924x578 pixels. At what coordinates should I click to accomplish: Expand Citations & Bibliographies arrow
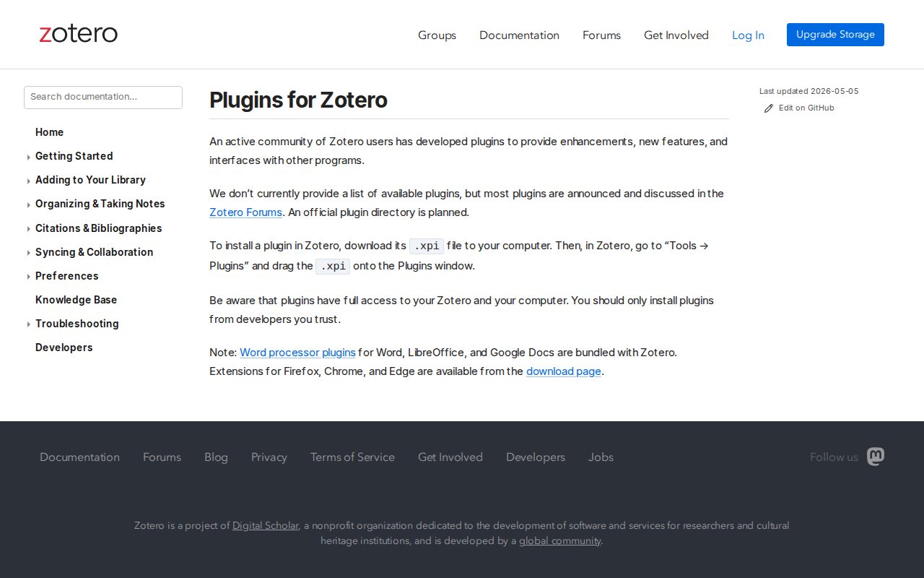pos(28,229)
